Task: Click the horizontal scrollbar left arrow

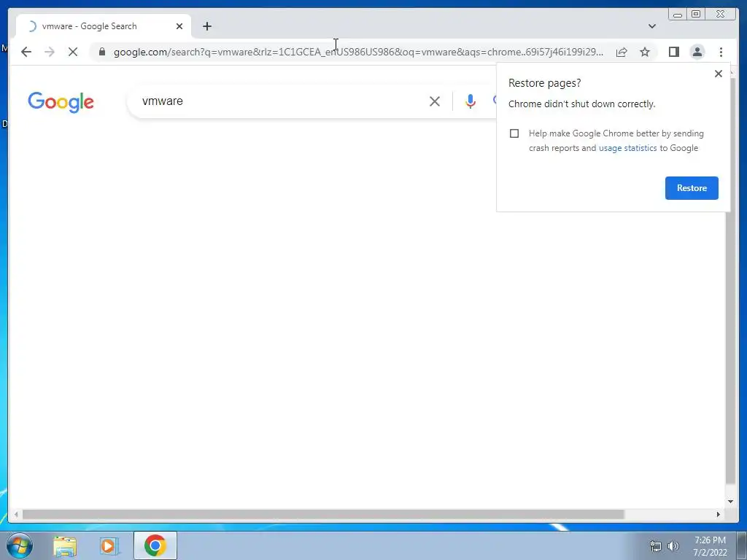Action: point(16,514)
